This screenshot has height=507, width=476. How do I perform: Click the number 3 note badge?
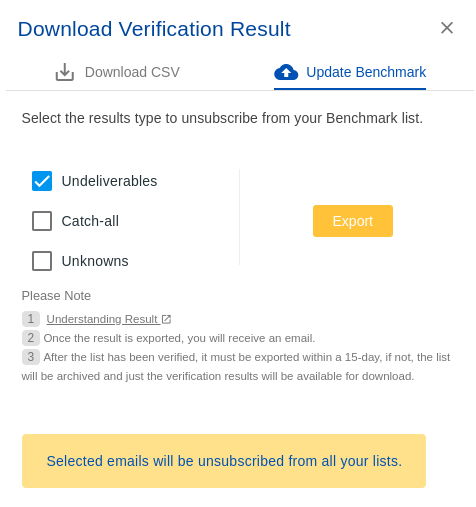pos(31,357)
